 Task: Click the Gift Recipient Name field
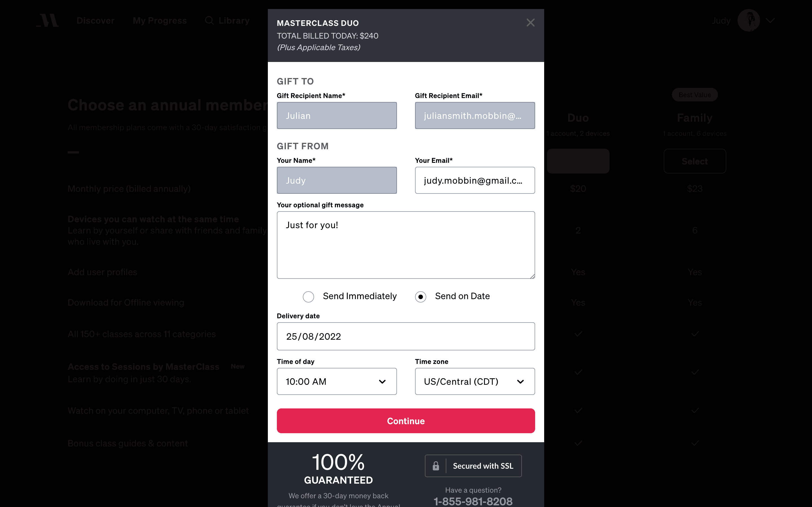coord(337,116)
